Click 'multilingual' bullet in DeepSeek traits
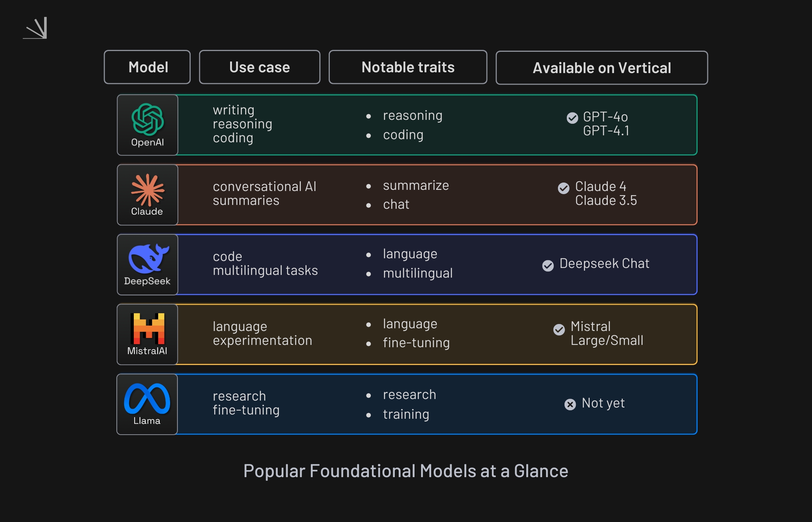812x522 pixels. tap(418, 273)
